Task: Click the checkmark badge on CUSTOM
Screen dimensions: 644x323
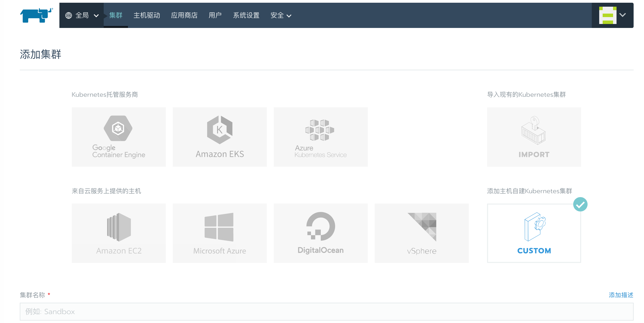Action: pos(580,204)
